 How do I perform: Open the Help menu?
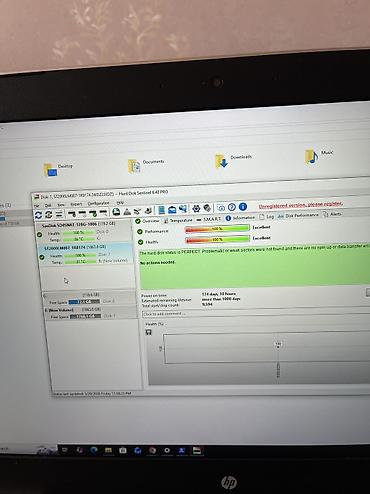point(120,202)
